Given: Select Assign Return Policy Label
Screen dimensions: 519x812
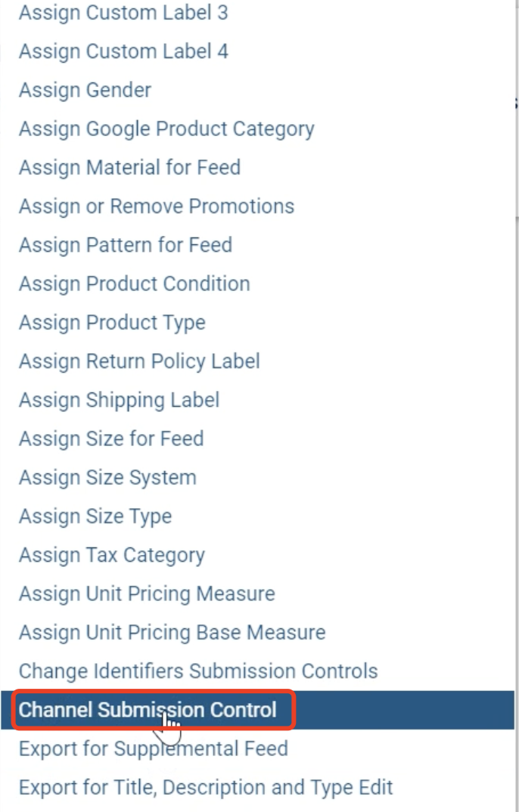Looking at the screenshot, I should (x=139, y=361).
